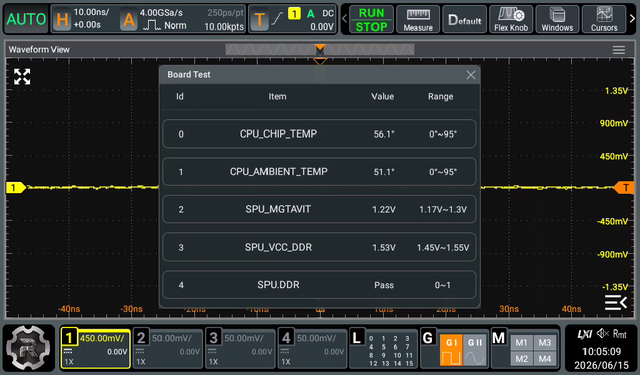Select the SPU_VCC_DDR row
This screenshot has height=375, width=640.
(x=319, y=247)
